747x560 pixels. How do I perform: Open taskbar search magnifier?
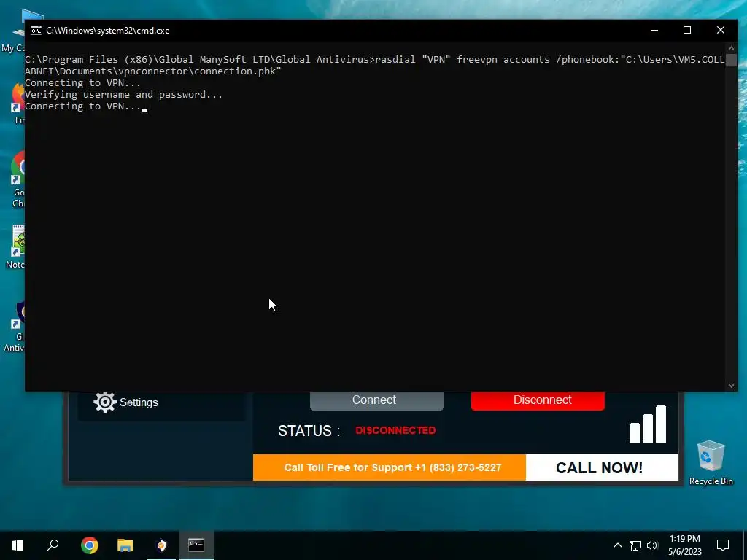coord(53,545)
